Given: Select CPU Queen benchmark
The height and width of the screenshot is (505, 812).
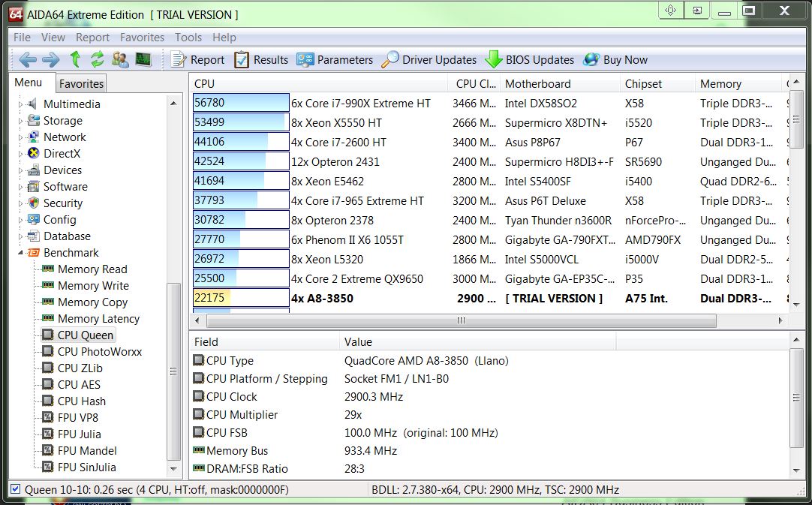Looking at the screenshot, I should (x=86, y=335).
